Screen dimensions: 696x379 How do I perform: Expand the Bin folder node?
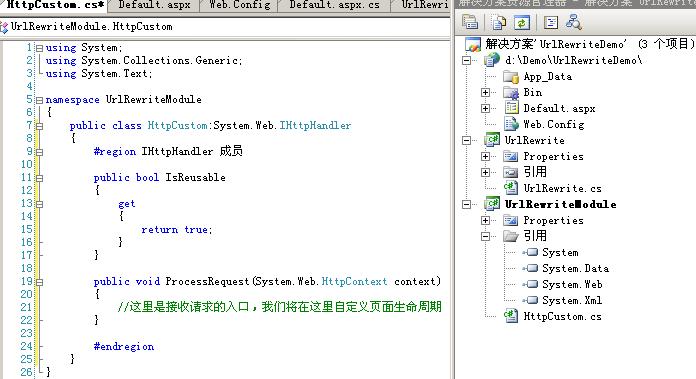[x=486, y=92]
